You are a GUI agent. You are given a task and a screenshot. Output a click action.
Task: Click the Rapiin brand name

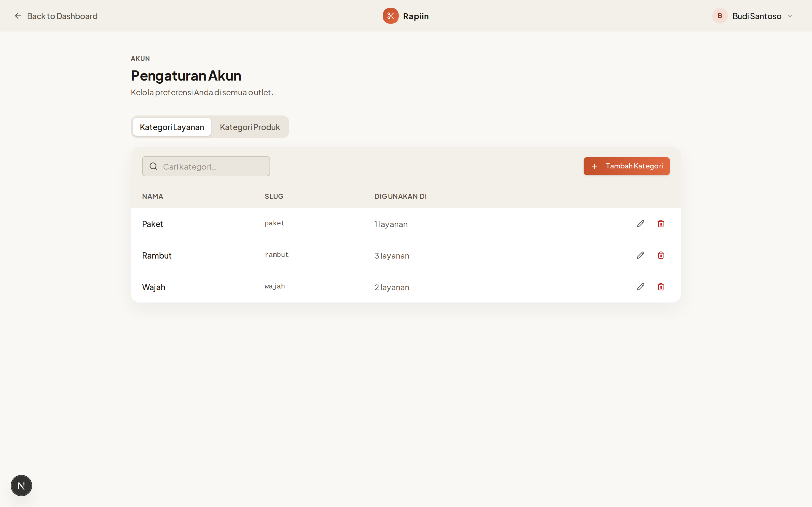[x=415, y=16]
